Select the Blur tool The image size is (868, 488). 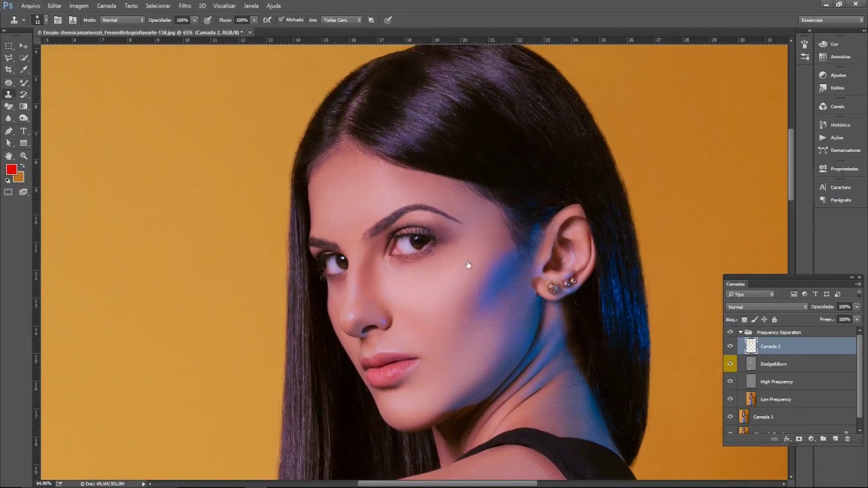(x=9, y=119)
